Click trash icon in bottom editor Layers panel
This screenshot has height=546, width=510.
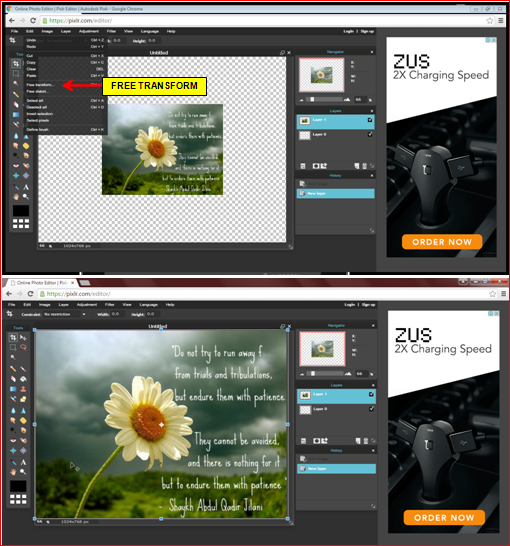tap(366, 441)
